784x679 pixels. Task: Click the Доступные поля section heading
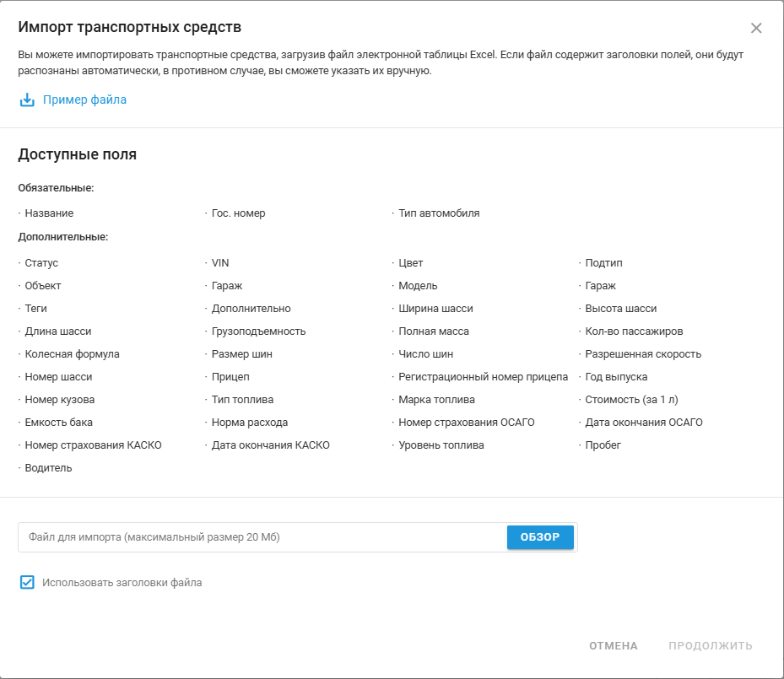[x=78, y=154]
